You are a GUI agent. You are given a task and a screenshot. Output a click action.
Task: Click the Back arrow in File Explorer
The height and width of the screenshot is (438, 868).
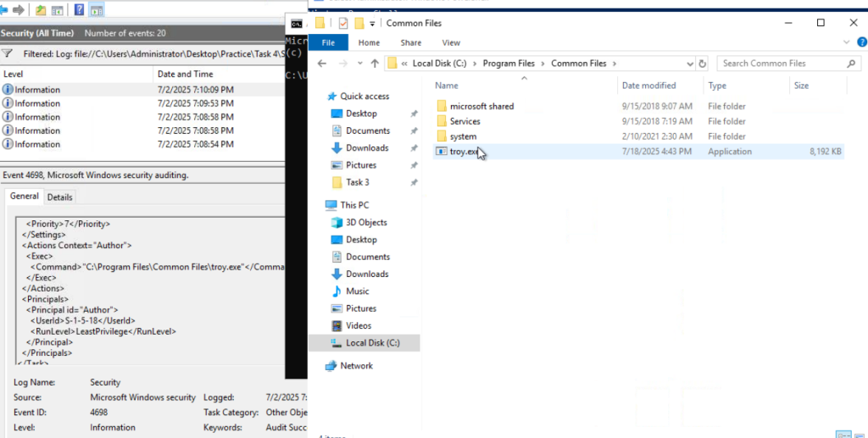pyautogui.click(x=323, y=64)
